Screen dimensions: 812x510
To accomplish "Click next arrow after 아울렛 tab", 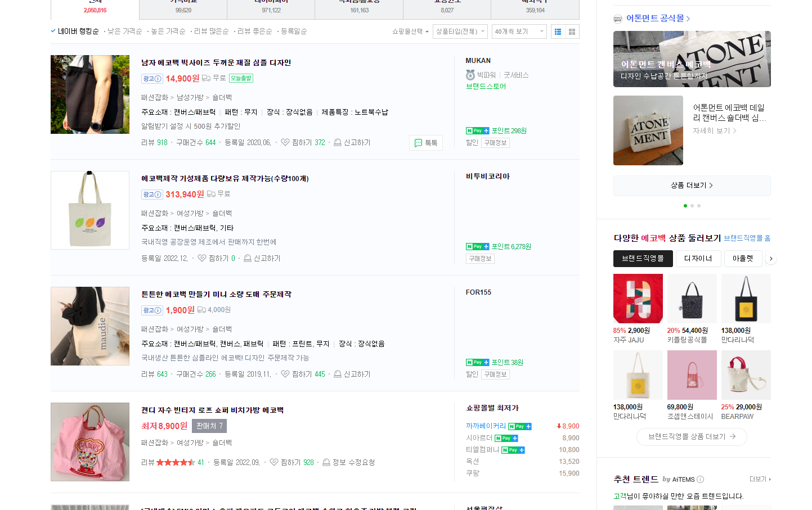I will (771, 259).
